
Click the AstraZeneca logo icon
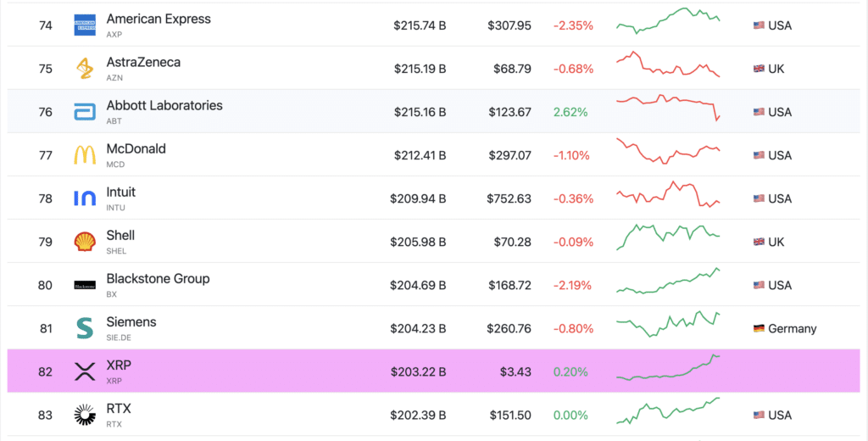85,68
